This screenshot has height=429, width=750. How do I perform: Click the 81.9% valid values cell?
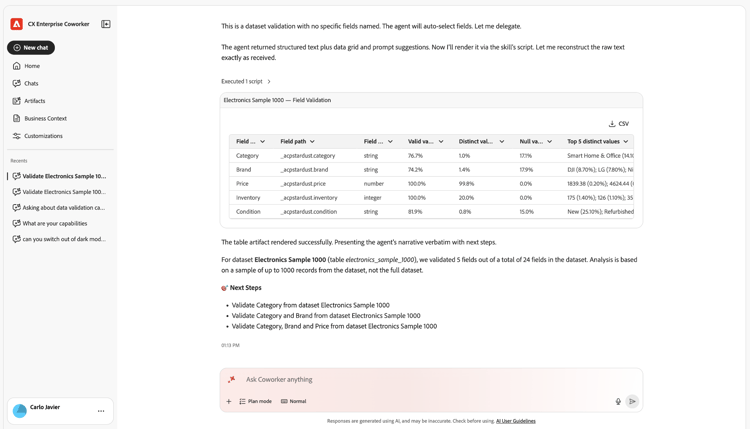tap(415, 211)
